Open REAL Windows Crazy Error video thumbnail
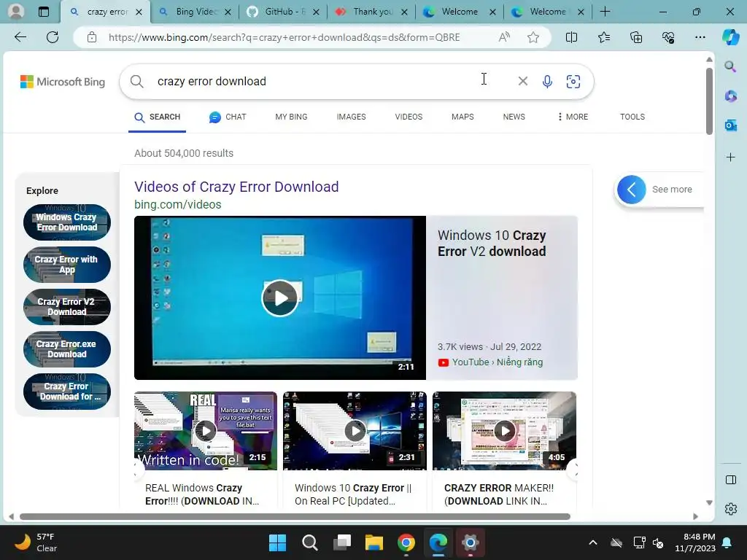This screenshot has width=747, height=560. pos(205,431)
